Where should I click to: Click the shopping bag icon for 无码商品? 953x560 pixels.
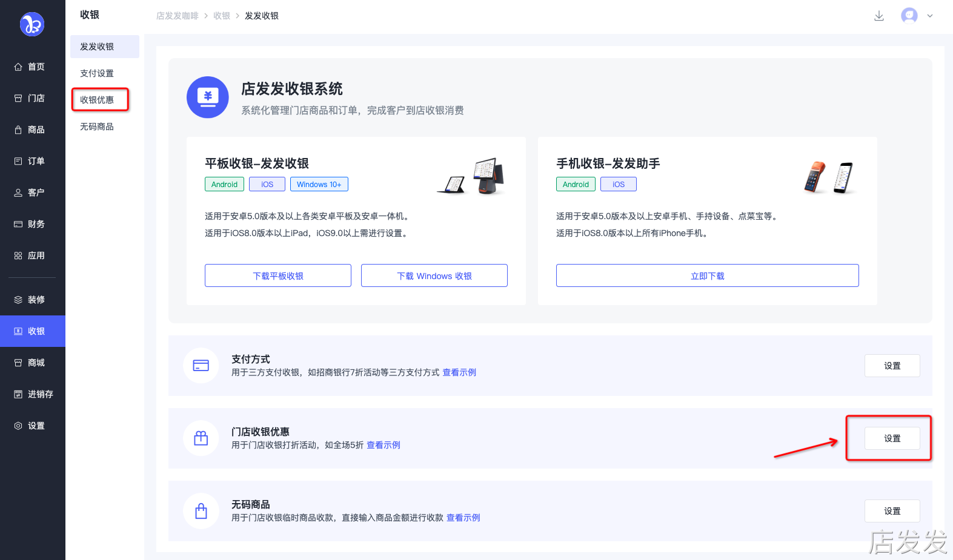(201, 511)
